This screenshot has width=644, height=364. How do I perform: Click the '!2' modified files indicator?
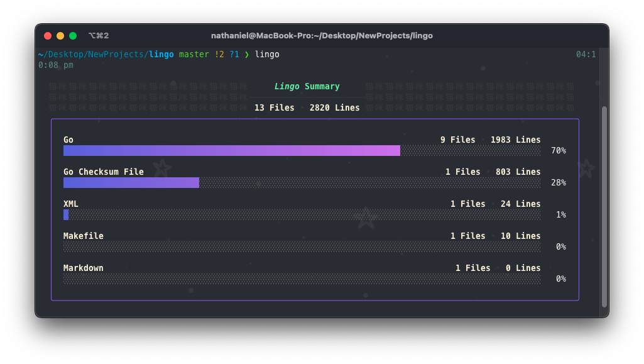(219, 54)
